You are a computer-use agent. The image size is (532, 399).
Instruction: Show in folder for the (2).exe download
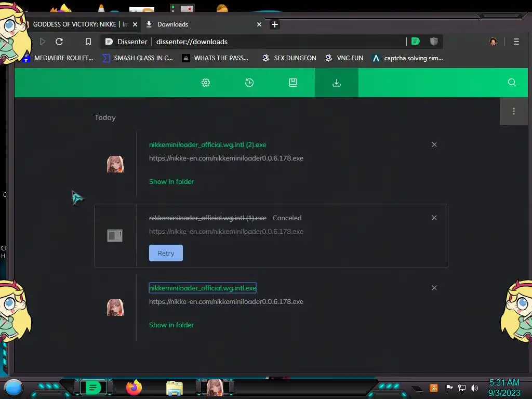pyautogui.click(x=171, y=181)
